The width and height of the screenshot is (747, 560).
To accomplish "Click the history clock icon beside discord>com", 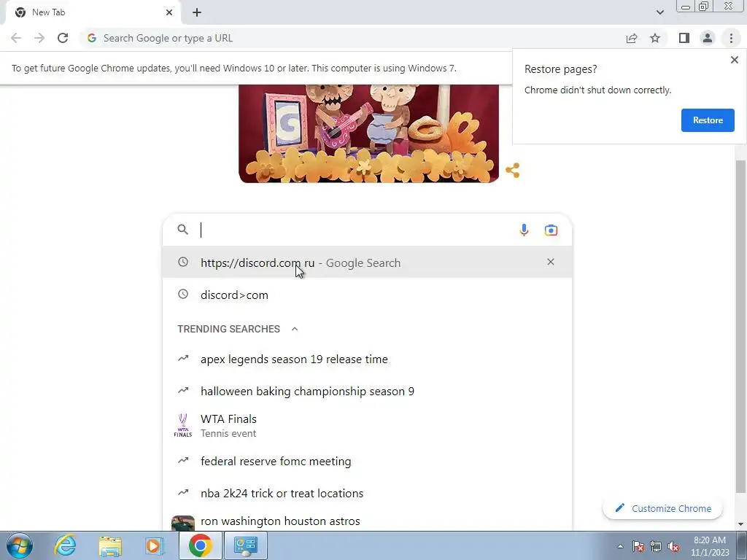I will point(183,295).
